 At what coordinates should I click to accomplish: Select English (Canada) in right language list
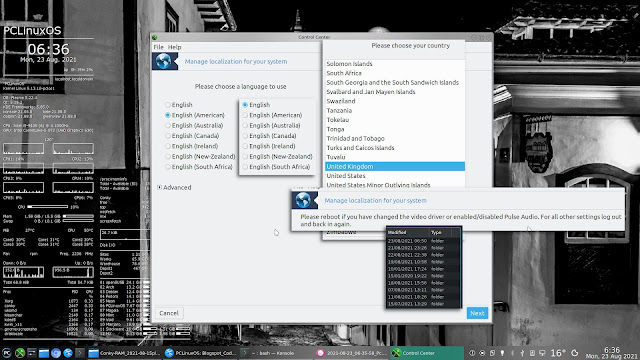pyautogui.click(x=245, y=136)
